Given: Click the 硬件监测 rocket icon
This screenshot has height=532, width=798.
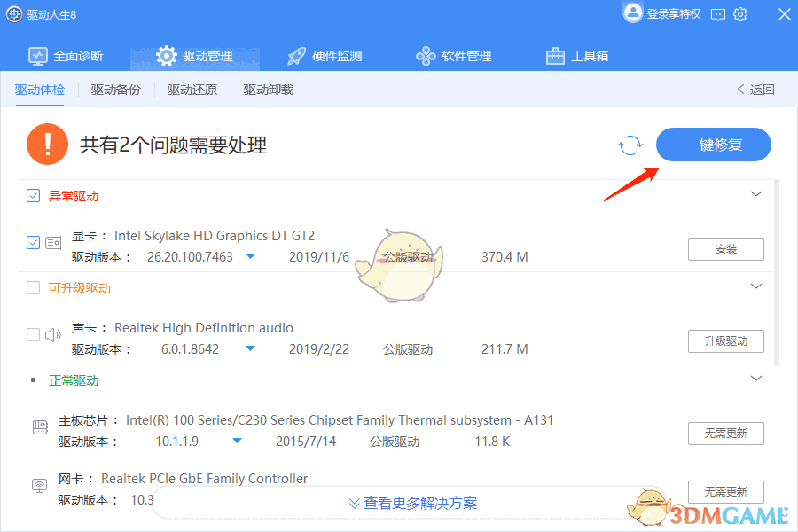Looking at the screenshot, I should 296,56.
